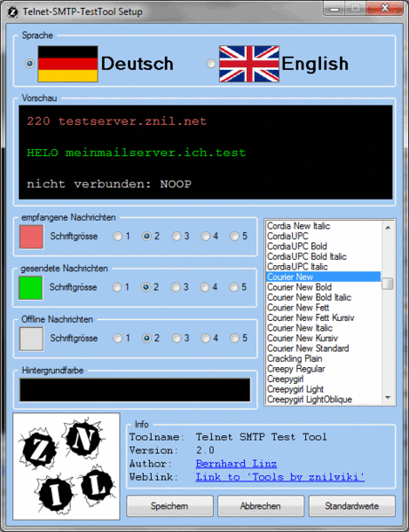The width and height of the screenshot is (409, 532).
Task: Set gesendete Nachrichten font size to 5
Action: click(234, 287)
